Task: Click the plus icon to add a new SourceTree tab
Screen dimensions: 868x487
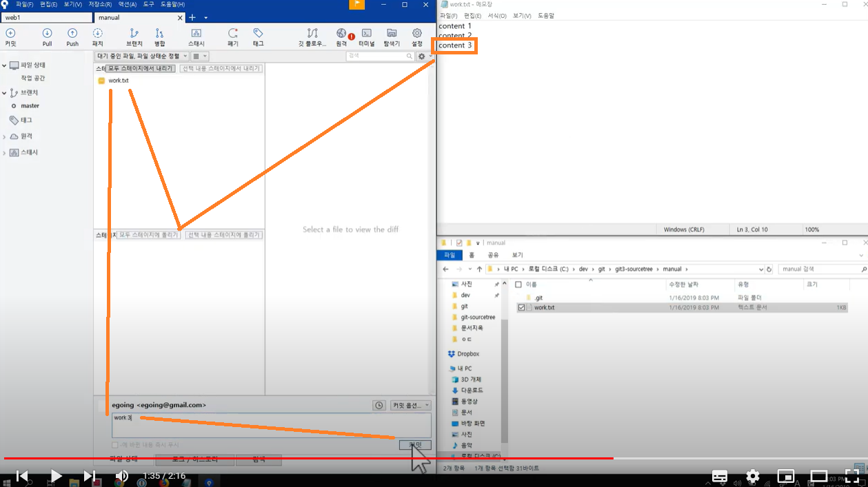Action: click(x=192, y=17)
